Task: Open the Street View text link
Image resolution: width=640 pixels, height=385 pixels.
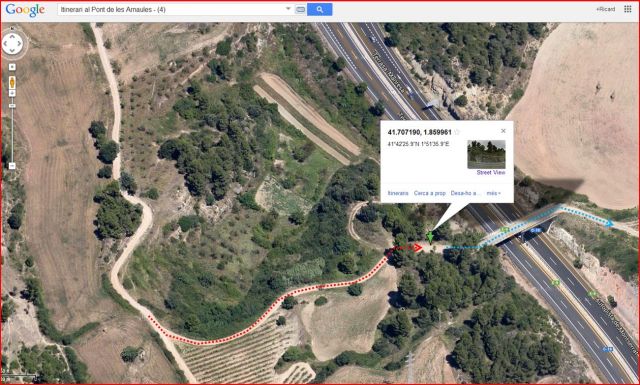Action: click(491, 172)
